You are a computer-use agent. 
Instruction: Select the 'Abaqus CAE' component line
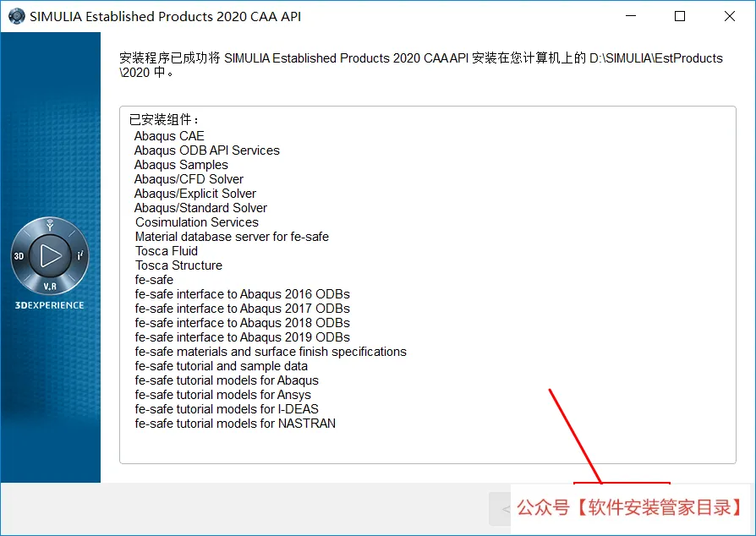tap(169, 136)
